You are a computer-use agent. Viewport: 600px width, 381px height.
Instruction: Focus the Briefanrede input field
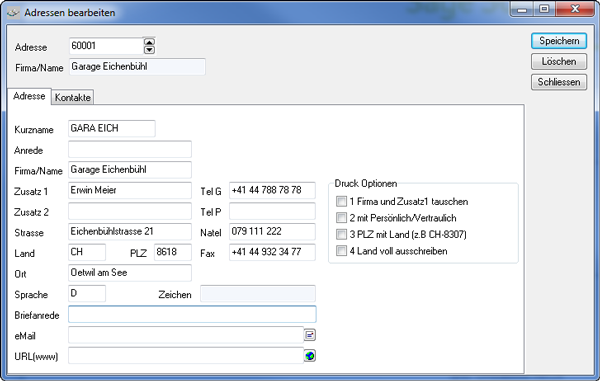(192, 314)
